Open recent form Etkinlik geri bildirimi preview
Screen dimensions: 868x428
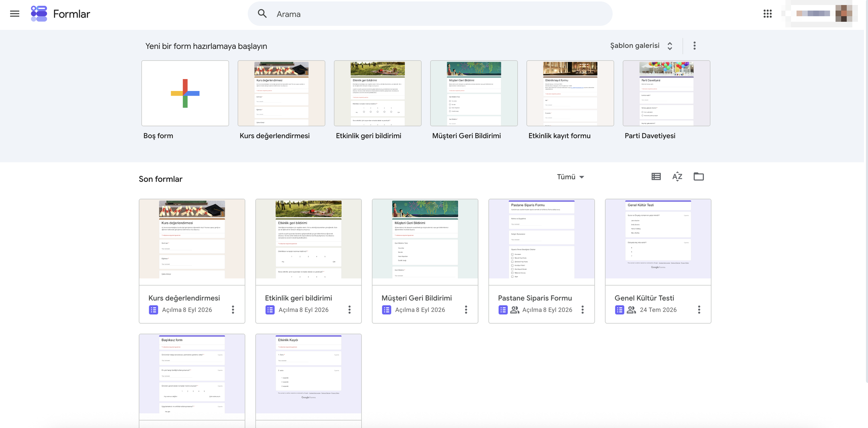click(x=309, y=242)
